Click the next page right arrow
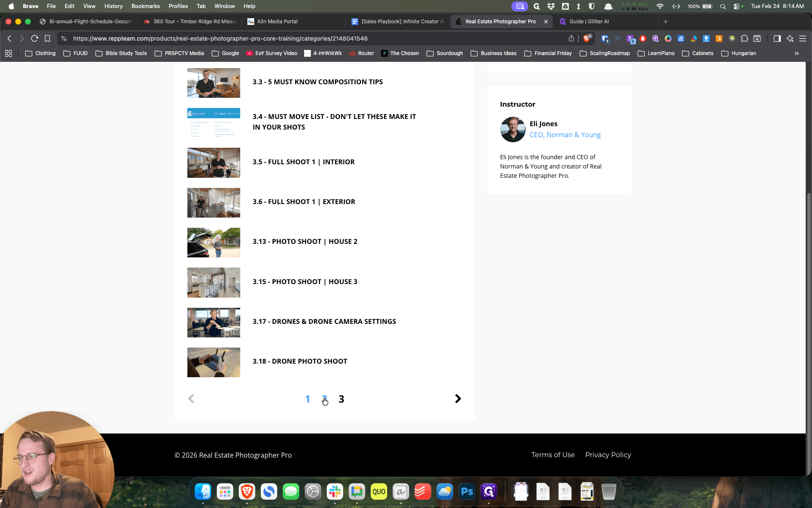This screenshot has width=812, height=508. click(458, 399)
